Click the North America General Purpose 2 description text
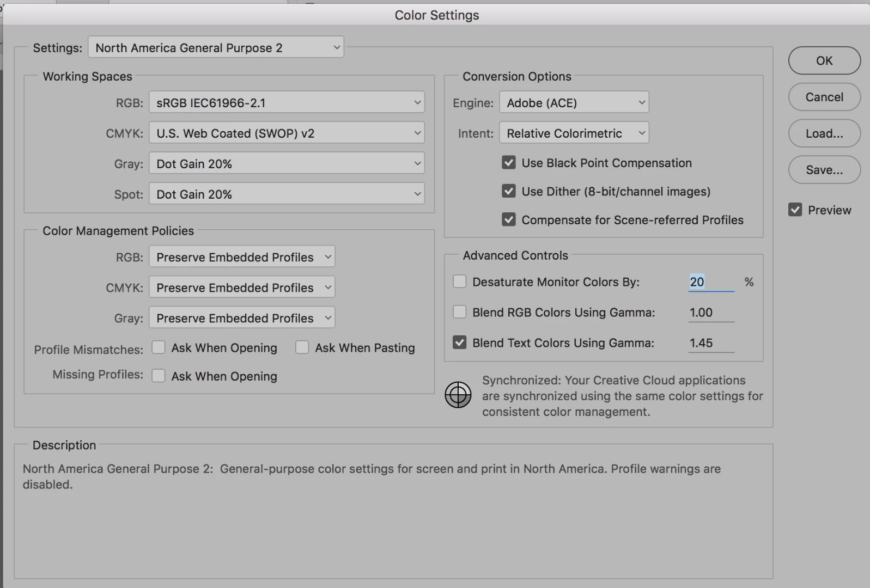870x588 pixels. click(x=372, y=476)
